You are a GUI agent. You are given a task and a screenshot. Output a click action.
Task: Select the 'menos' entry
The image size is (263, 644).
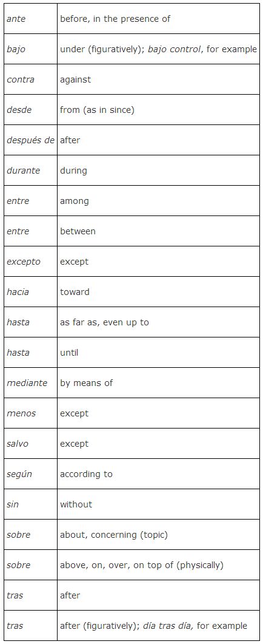click(x=21, y=413)
